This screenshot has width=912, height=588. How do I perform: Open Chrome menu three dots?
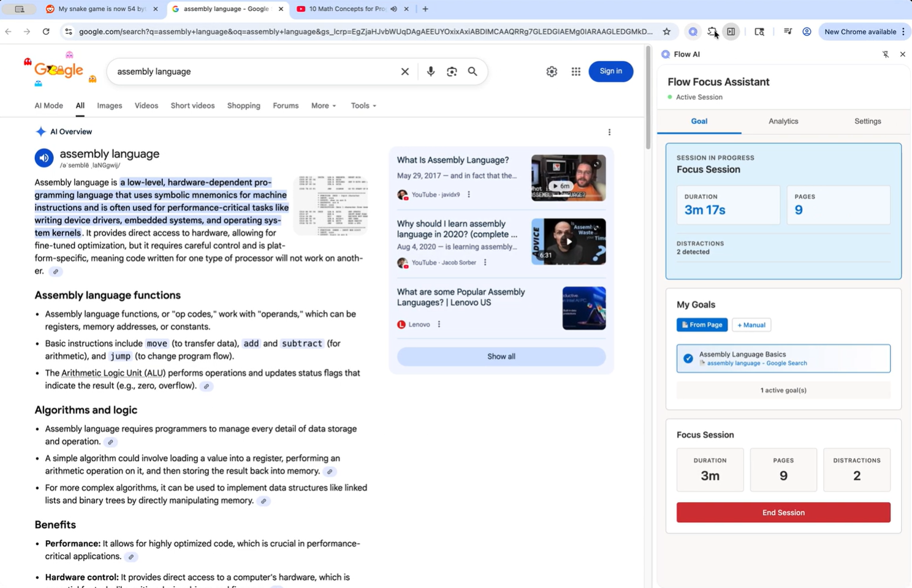[903, 32]
